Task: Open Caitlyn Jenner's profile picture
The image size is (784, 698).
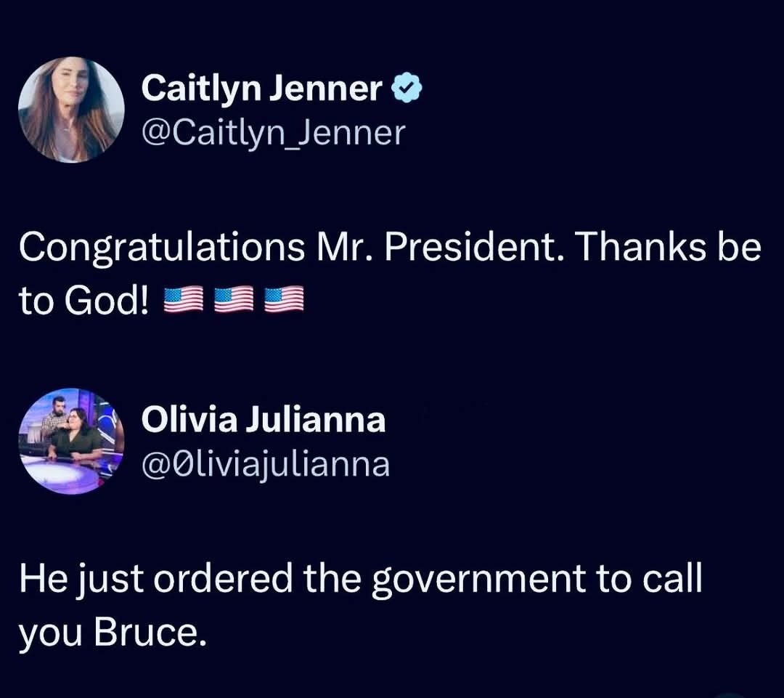Action: pos(71,110)
